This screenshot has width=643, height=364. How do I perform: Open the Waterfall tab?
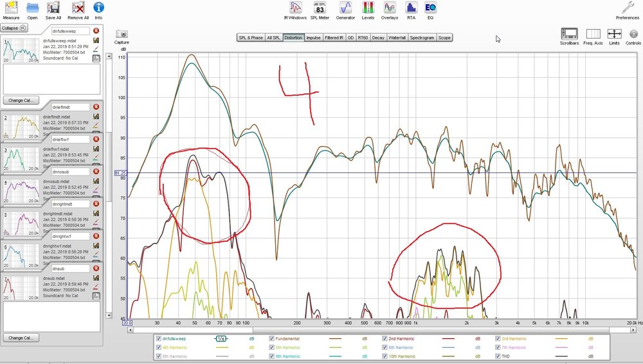point(397,38)
